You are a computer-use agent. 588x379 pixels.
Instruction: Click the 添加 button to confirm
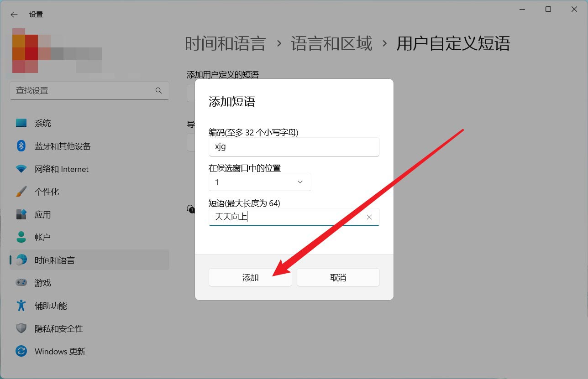(250, 277)
